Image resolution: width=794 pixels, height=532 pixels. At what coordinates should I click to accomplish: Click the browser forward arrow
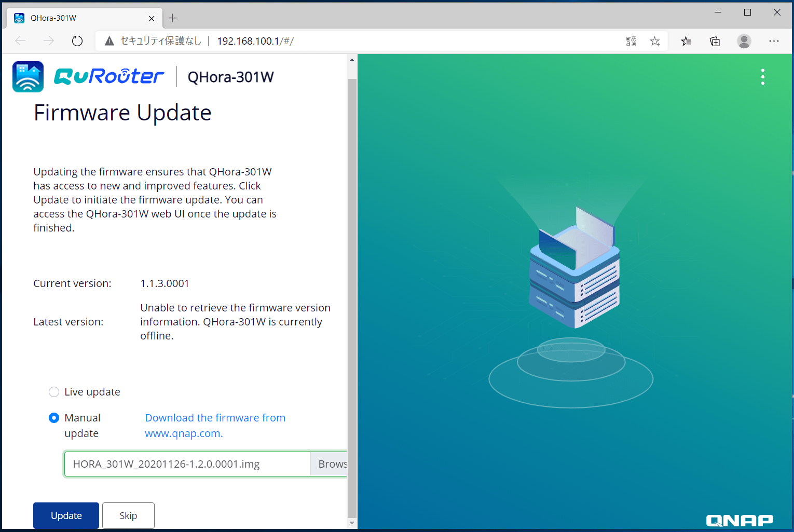49,41
